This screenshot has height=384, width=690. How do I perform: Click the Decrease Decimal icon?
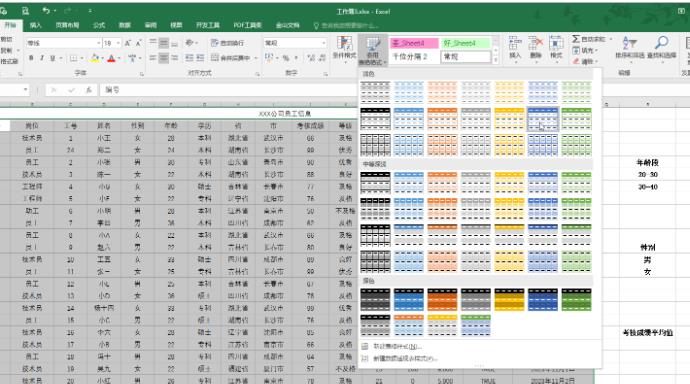pyautogui.click(x=323, y=58)
